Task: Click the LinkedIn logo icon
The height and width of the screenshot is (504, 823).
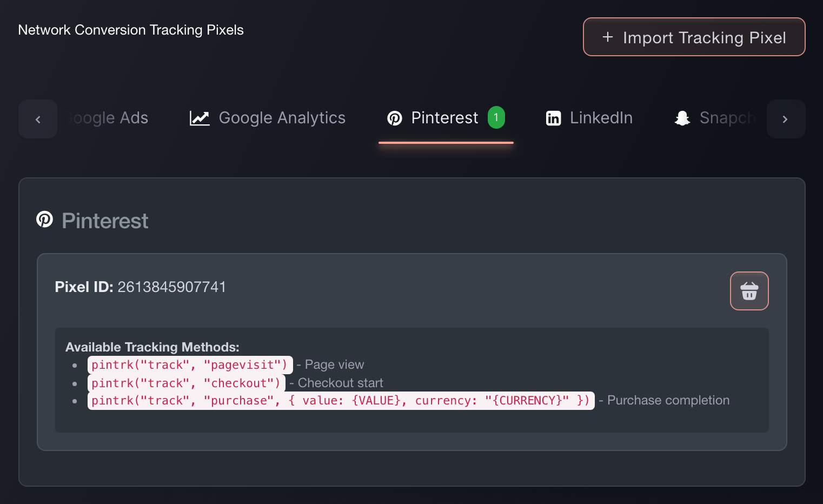Action: pyautogui.click(x=554, y=118)
